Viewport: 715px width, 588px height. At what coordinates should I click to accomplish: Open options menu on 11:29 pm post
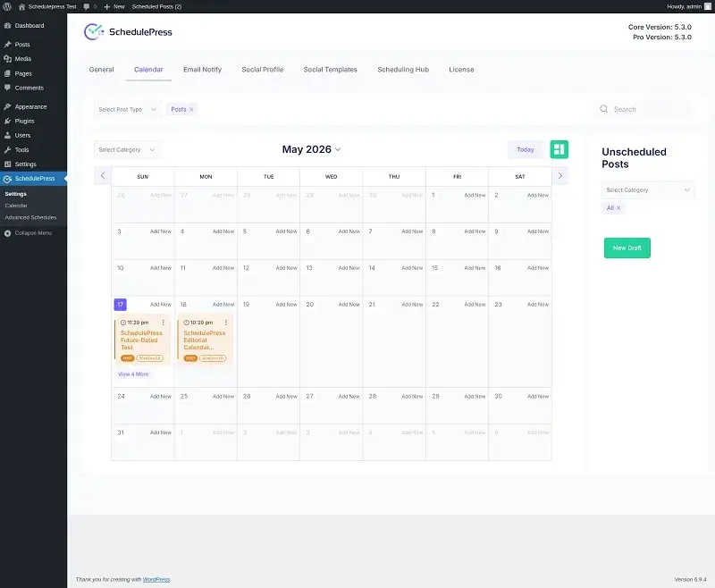(x=164, y=323)
